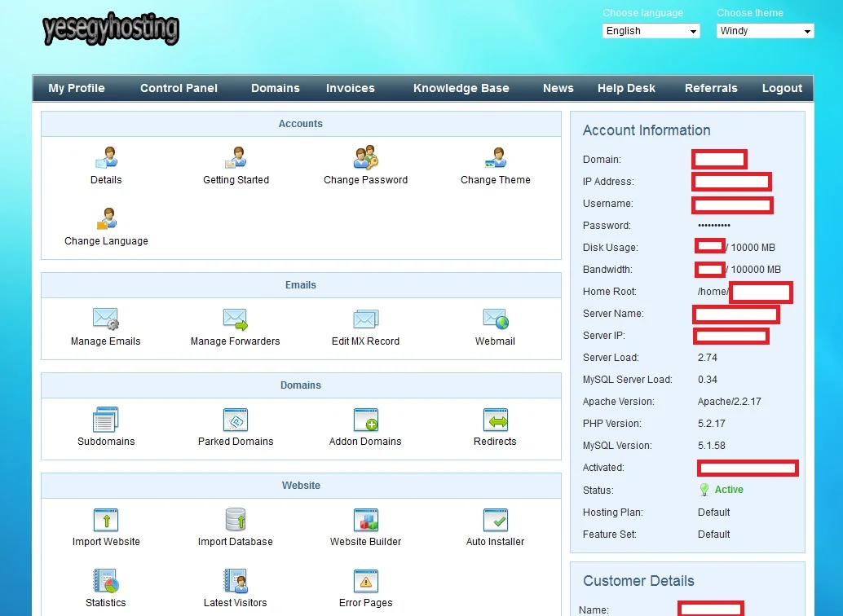Click the Manage Forwarders envelope icon

[235, 319]
